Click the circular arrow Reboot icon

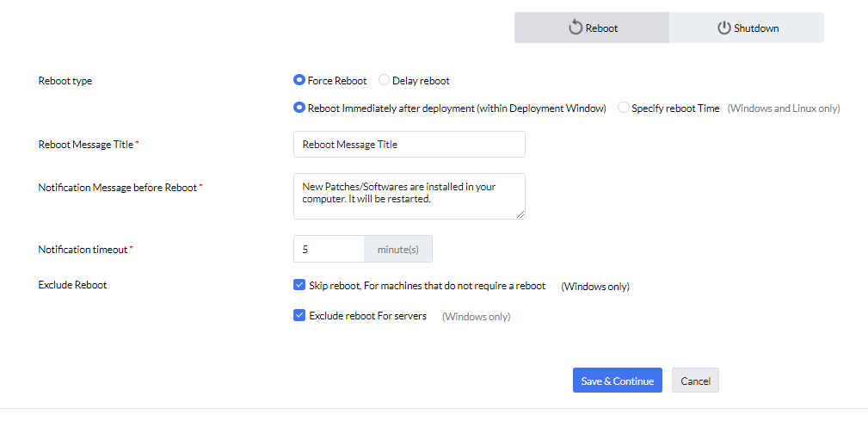point(576,28)
